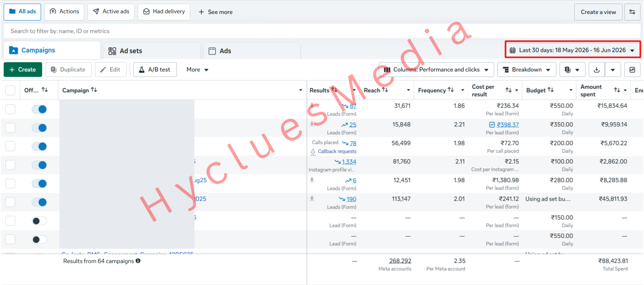Sort the Cost per result column arrows
644x285 pixels.
coord(508,90)
